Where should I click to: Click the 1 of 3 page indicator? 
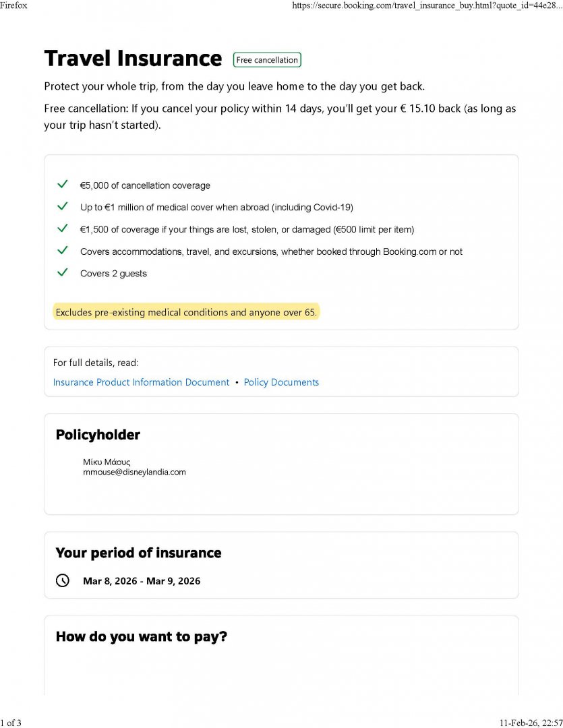(11, 723)
